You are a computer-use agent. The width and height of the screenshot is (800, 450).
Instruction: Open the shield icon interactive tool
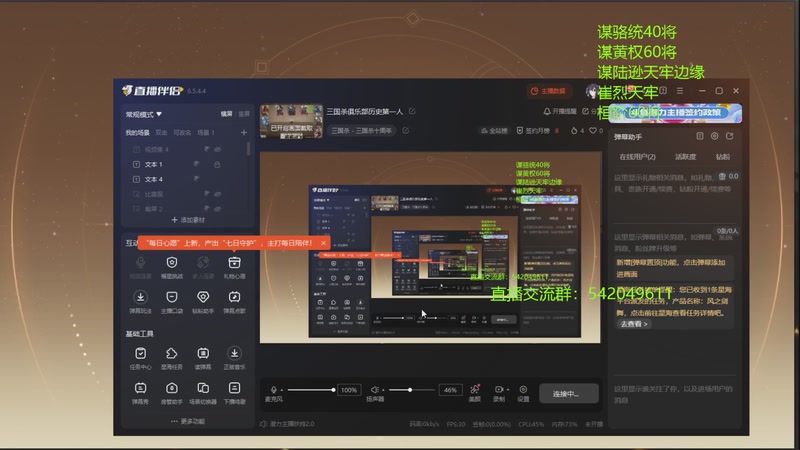click(x=172, y=267)
